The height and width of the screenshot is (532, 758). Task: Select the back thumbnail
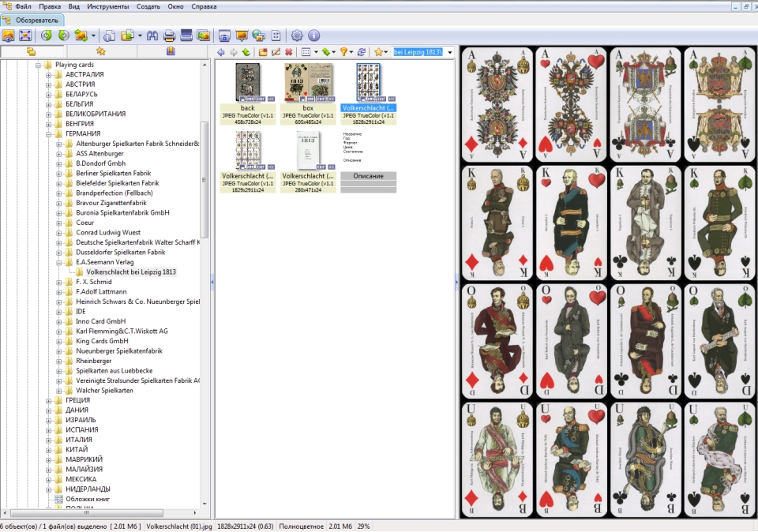(x=247, y=93)
